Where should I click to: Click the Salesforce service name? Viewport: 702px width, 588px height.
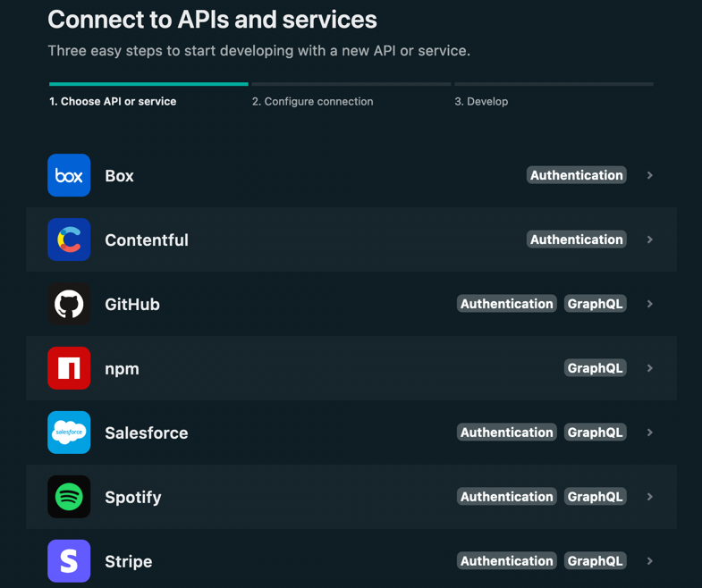tap(147, 433)
